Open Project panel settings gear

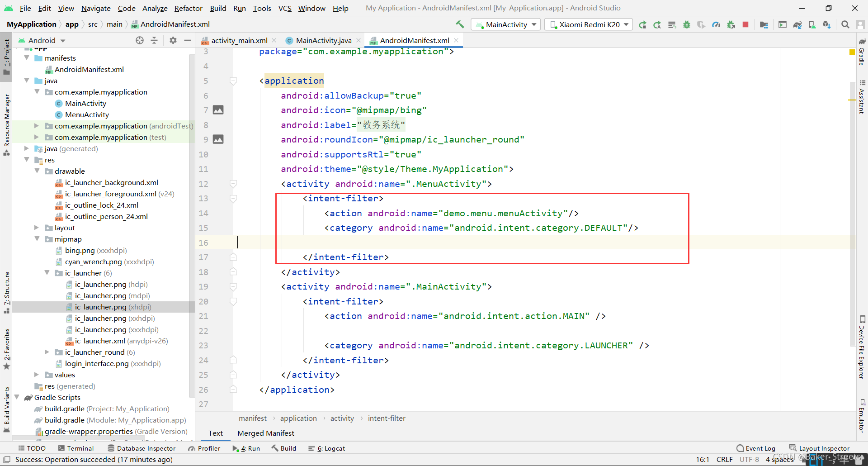[x=173, y=40]
